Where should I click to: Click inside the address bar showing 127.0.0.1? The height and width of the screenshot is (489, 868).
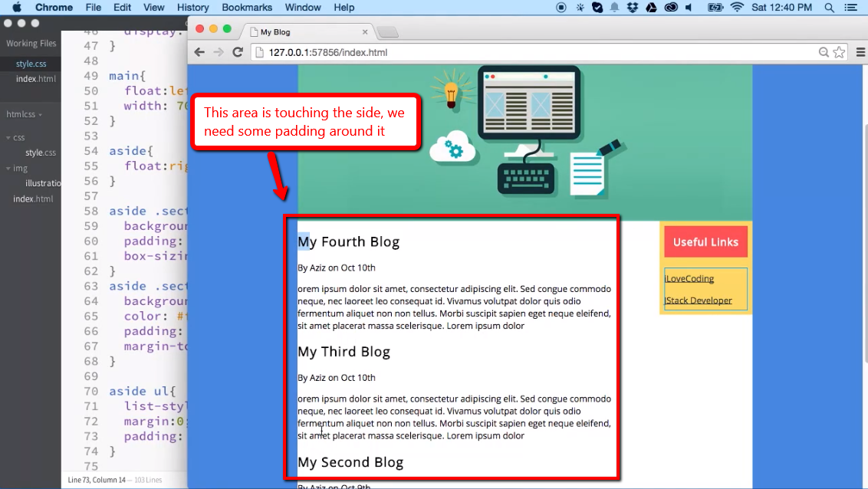point(383,52)
